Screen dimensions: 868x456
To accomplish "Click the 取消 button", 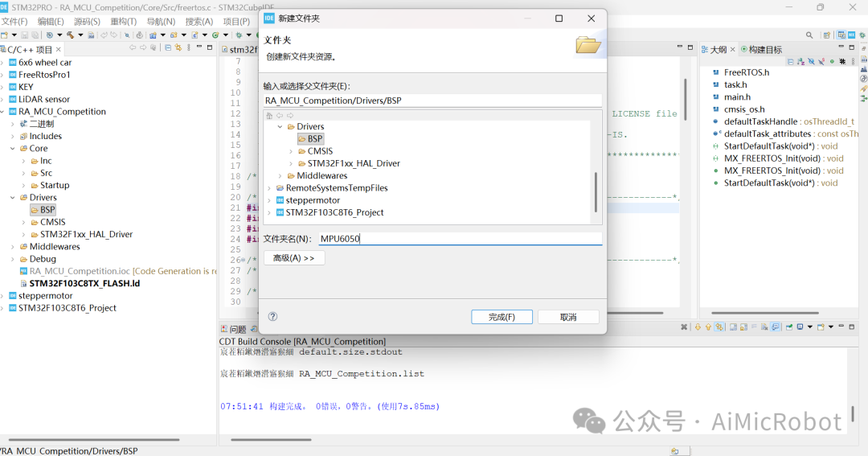I will click(568, 317).
